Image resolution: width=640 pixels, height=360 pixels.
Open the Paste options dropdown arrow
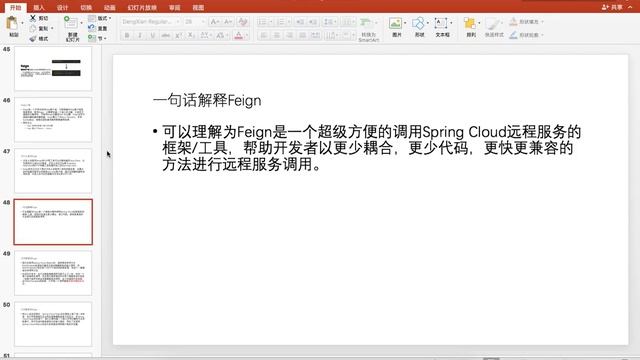(22, 23)
